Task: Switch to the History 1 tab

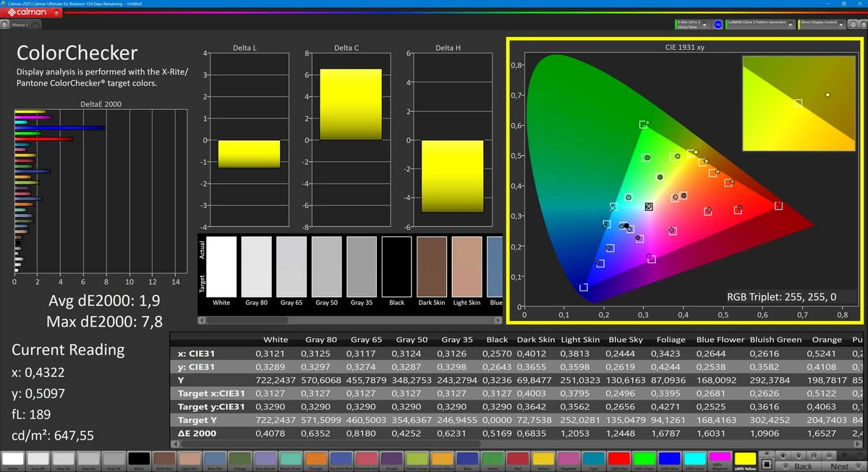Action: tap(20, 25)
